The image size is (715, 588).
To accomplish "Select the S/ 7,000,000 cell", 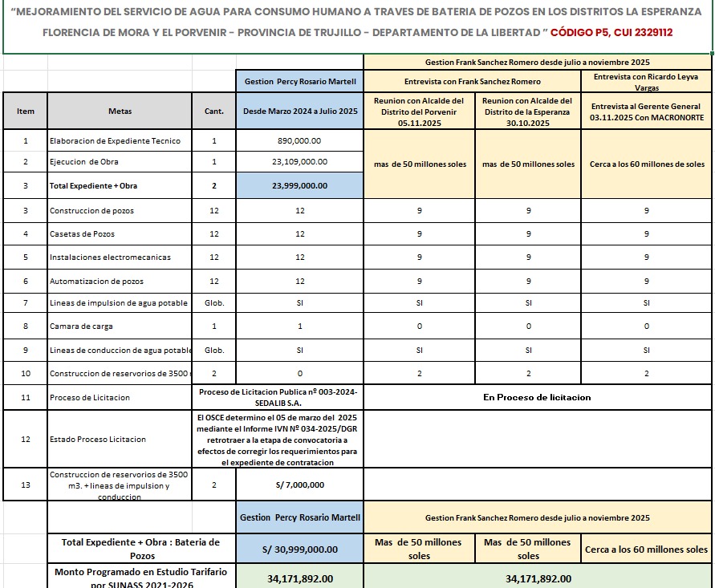I will click(x=300, y=485).
